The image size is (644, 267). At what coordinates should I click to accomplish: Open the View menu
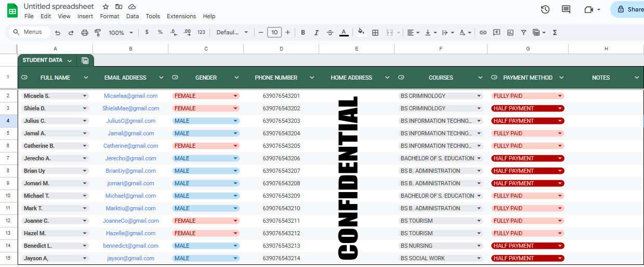pyautogui.click(x=64, y=16)
